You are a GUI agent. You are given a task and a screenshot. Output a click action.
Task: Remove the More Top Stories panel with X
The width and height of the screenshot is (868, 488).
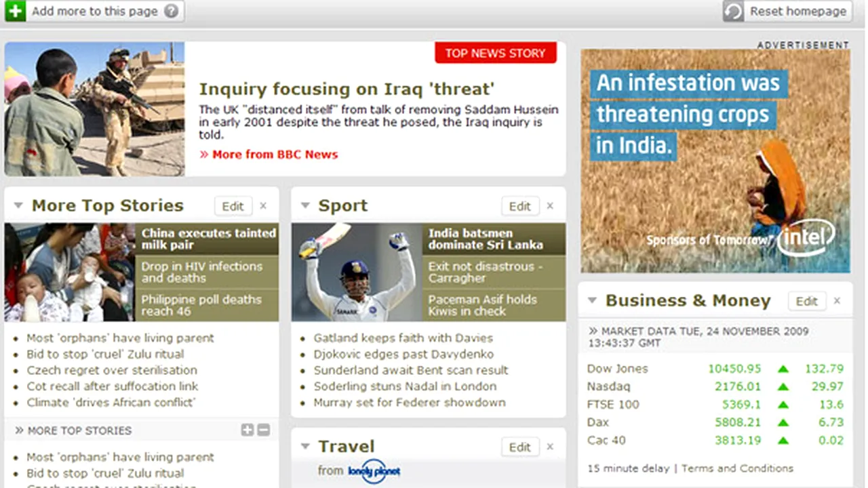click(x=263, y=206)
